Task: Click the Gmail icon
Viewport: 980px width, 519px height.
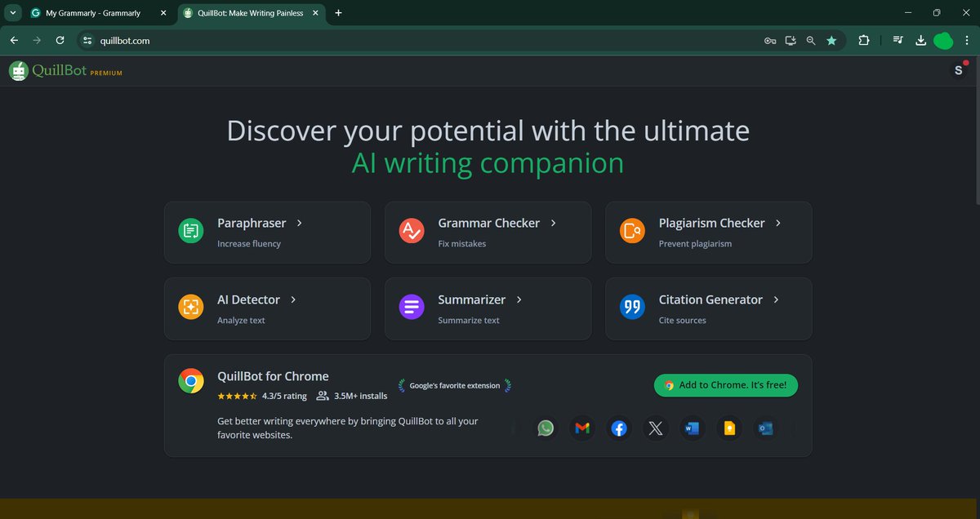Action: tap(582, 428)
